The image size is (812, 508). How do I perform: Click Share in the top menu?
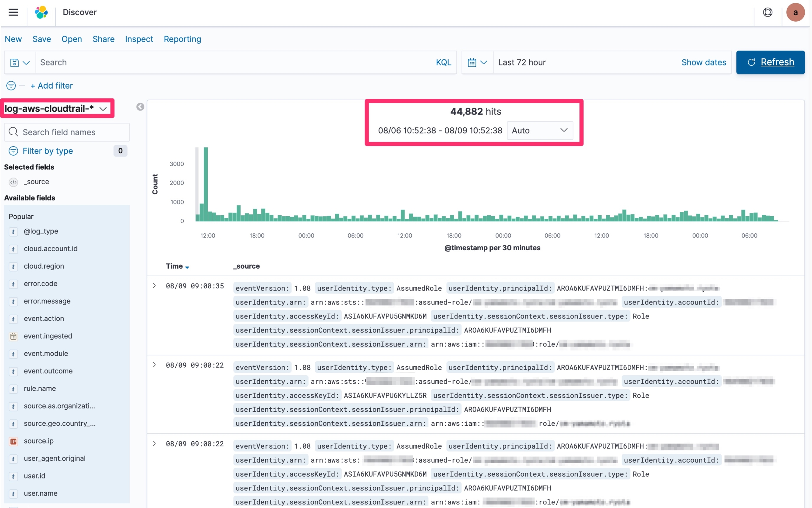pyautogui.click(x=103, y=39)
